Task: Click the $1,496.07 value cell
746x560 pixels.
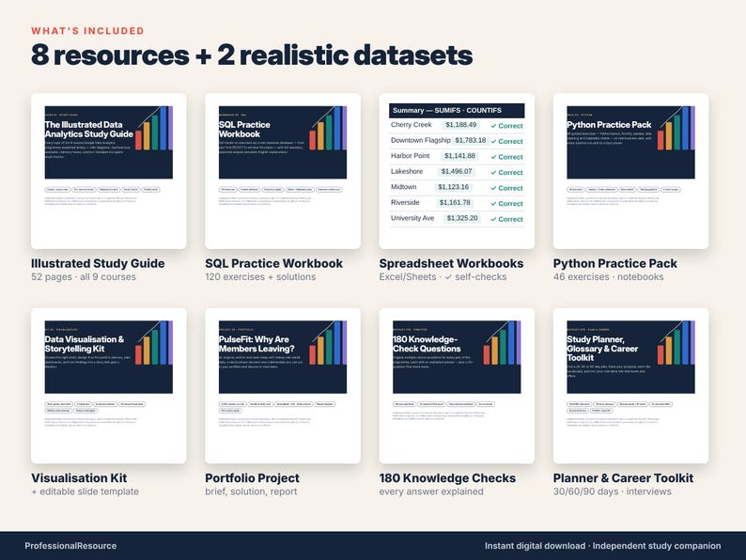Action: pos(457,171)
